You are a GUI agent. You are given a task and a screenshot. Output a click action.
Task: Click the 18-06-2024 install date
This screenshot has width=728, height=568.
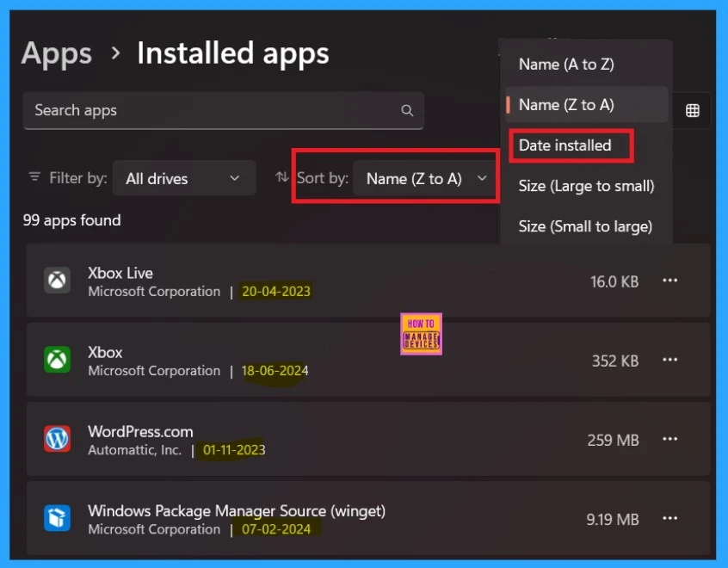[x=275, y=371]
